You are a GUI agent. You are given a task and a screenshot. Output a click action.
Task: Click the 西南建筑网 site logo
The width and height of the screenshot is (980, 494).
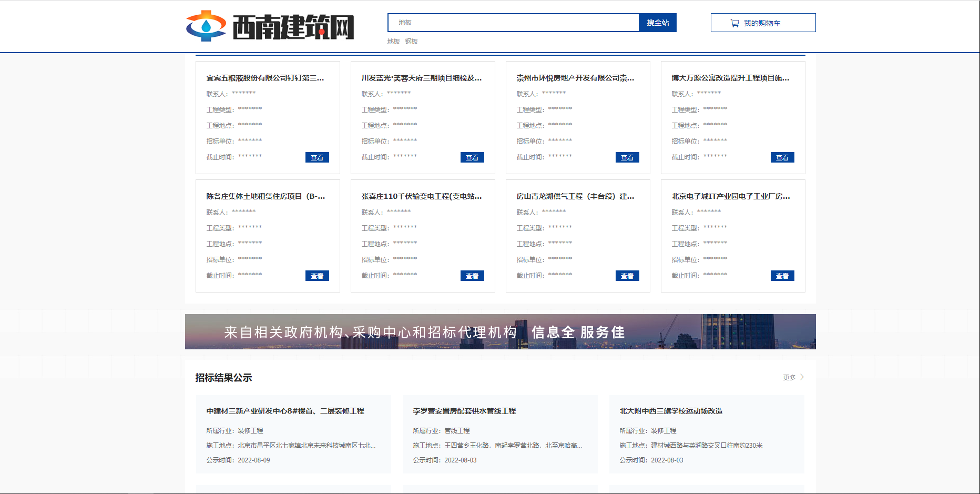(x=270, y=26)
